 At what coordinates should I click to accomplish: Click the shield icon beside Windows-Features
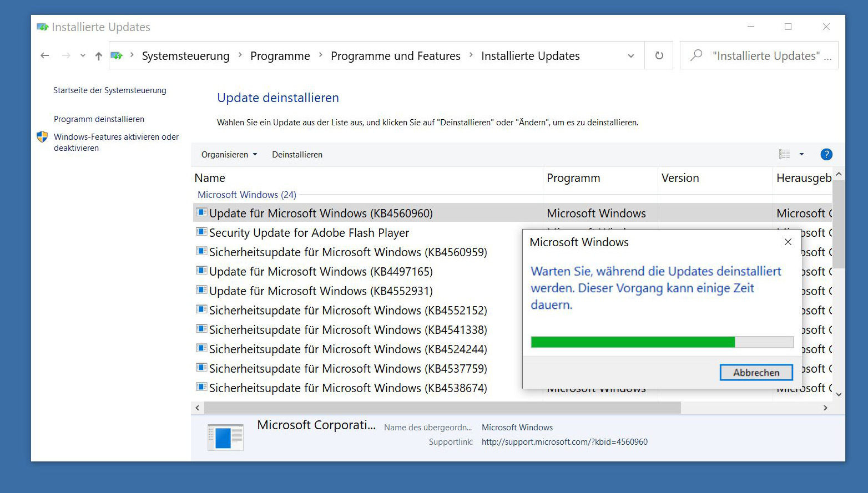pyautogui.click(x=42, y=136)
